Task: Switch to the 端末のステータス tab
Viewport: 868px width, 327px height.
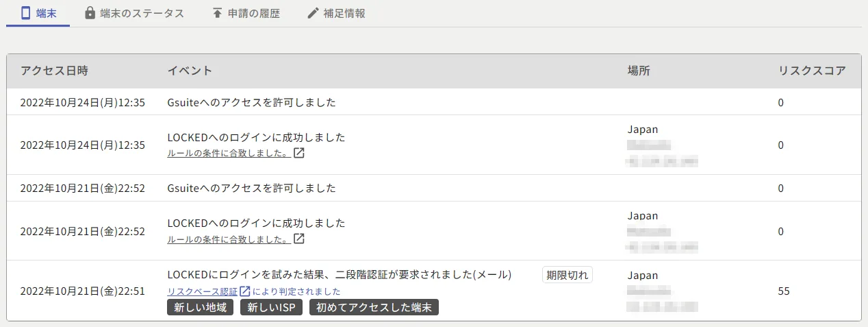Action: (134, 13)
